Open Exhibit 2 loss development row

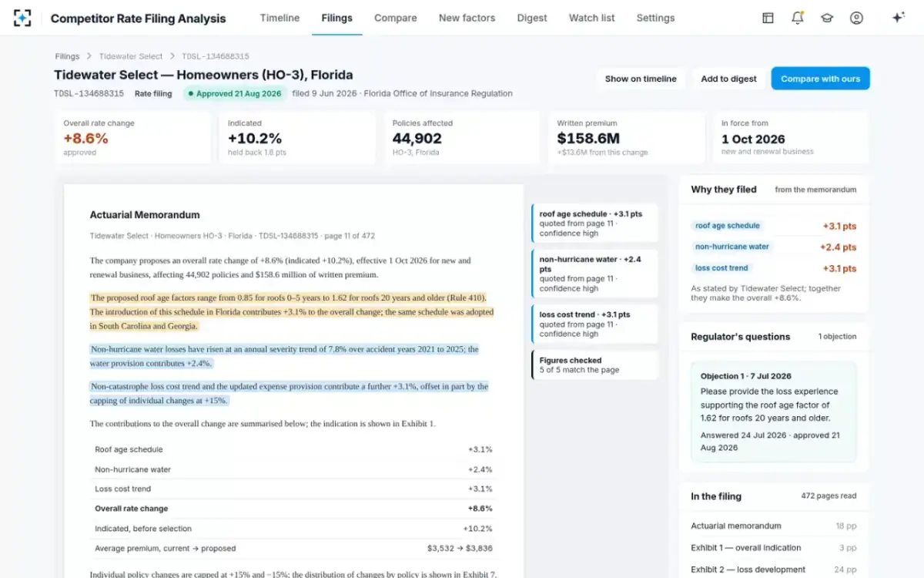pos(773,570)
